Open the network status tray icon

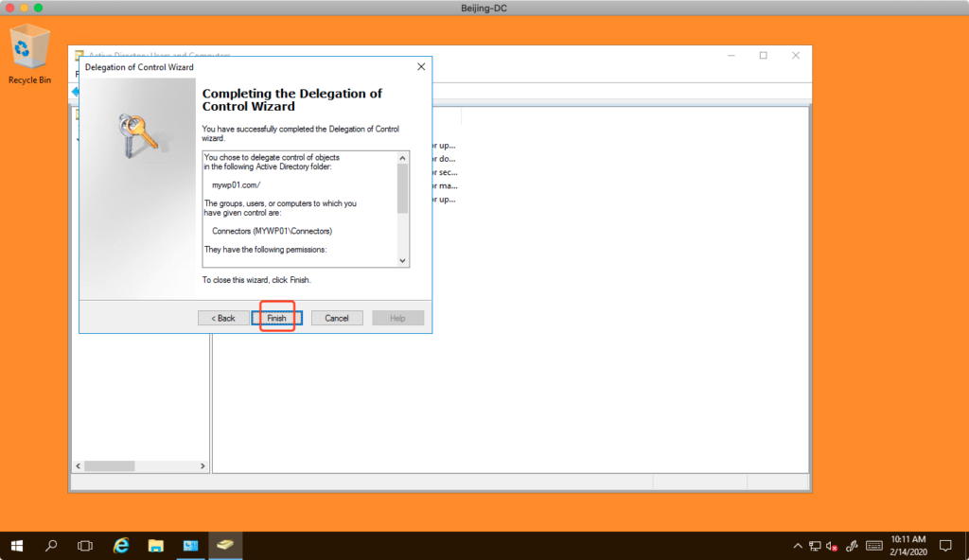click(815, 546)
